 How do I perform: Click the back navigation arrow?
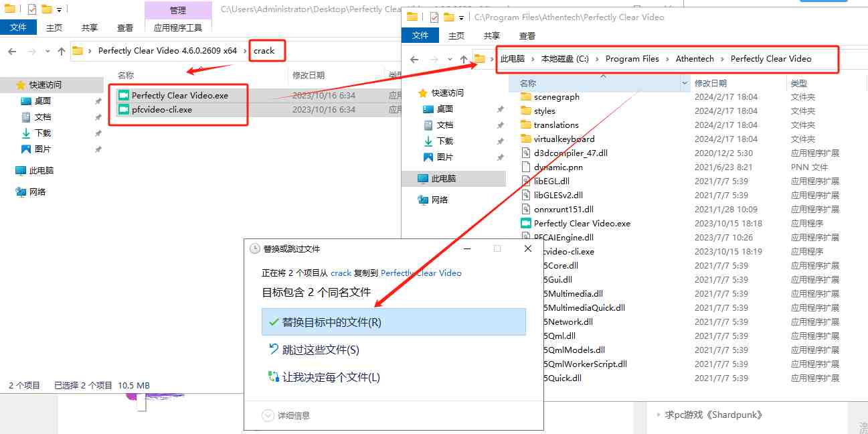coord(414,58)
